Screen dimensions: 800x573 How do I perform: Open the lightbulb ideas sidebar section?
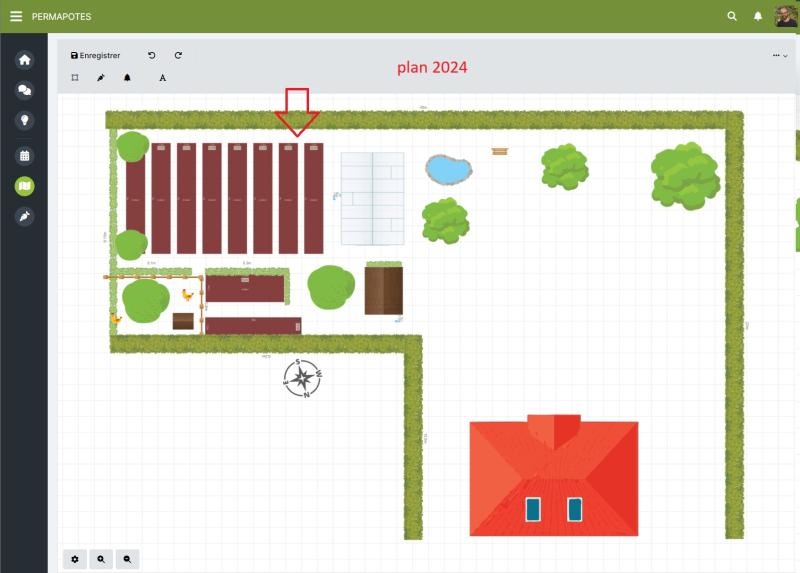click(x=25, y=120)
